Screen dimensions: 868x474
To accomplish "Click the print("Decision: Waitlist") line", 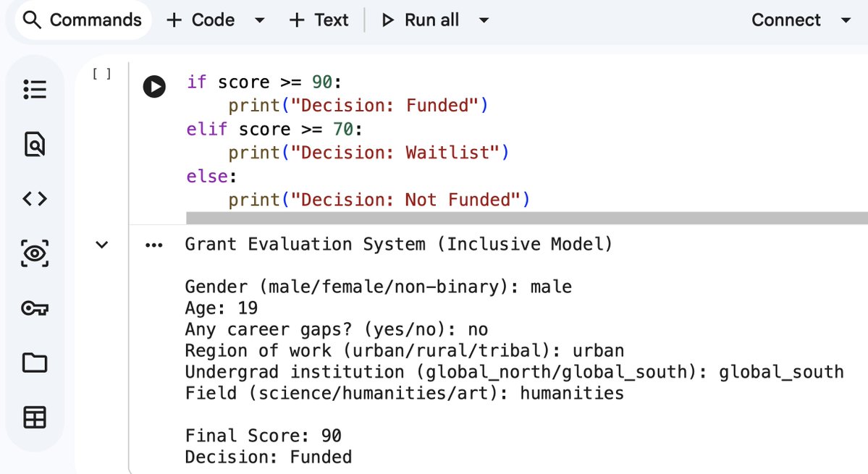I will click(x=368, y=152).
